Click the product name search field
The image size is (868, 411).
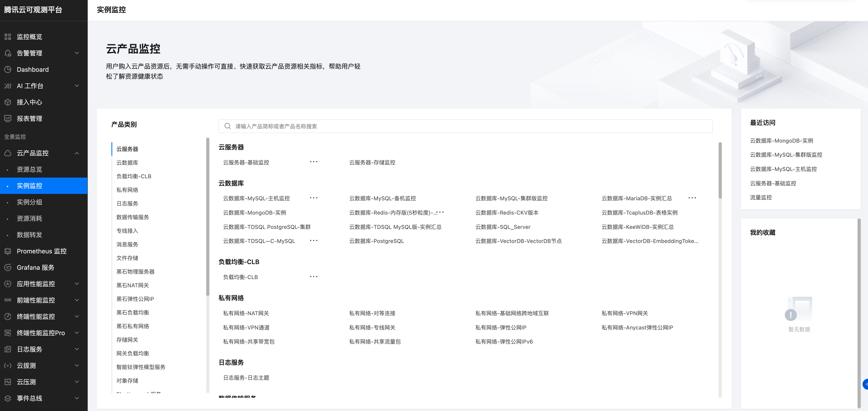(465, 126)
